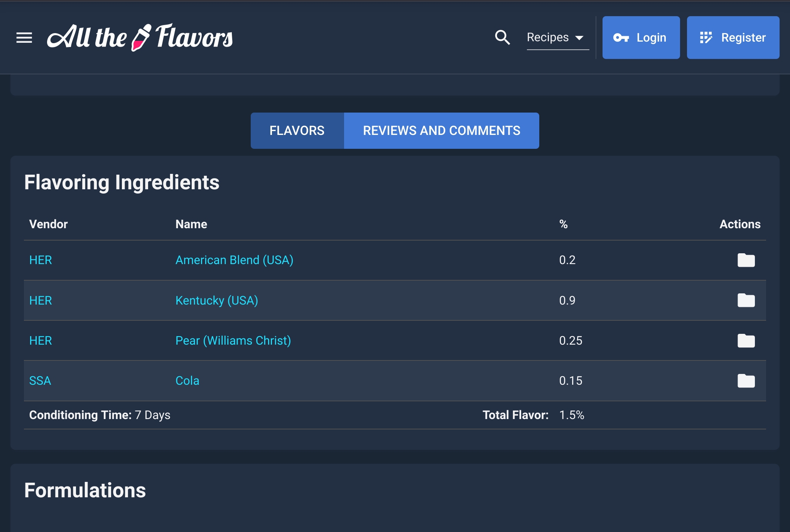Viewport: 790px width, 532px height.
Task: Click HER vendor link in American Blend row
Action: click(41, 260)
